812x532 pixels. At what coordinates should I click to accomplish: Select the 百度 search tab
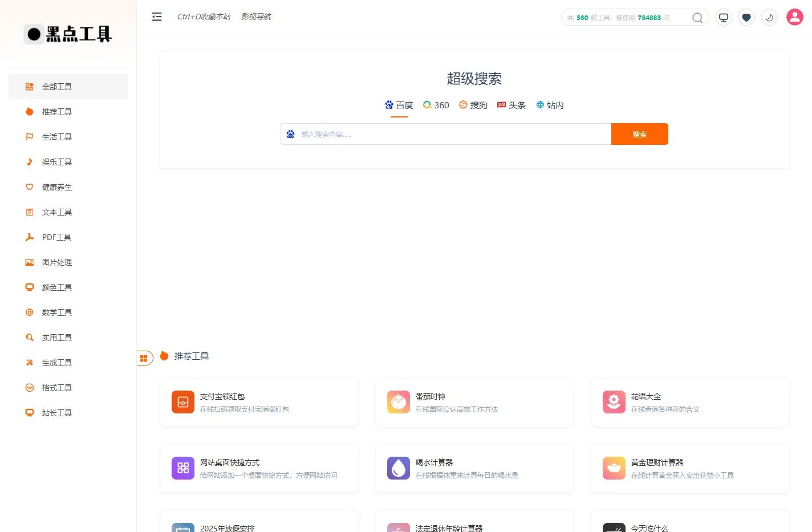tap(399, 105)
